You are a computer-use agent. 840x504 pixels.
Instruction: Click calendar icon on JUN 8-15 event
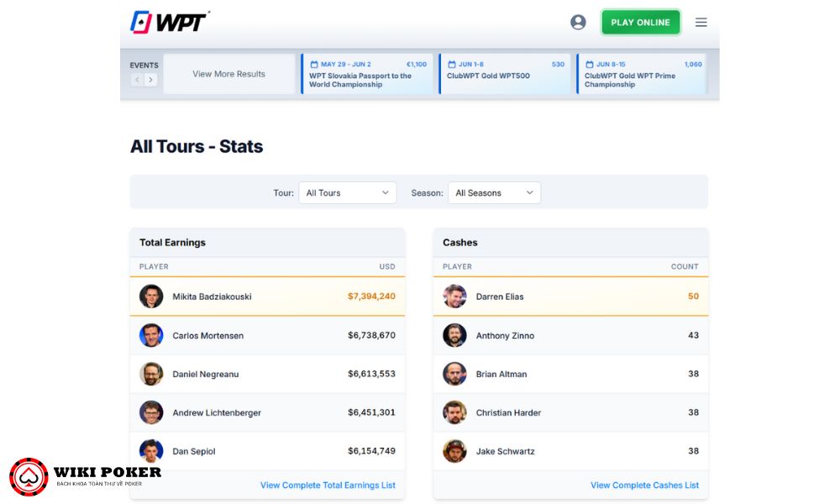pyautogui.click(x=590, y=65)
